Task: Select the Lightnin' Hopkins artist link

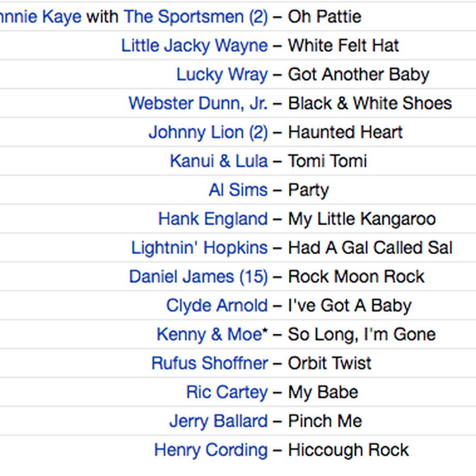Action: pos(199,248)
